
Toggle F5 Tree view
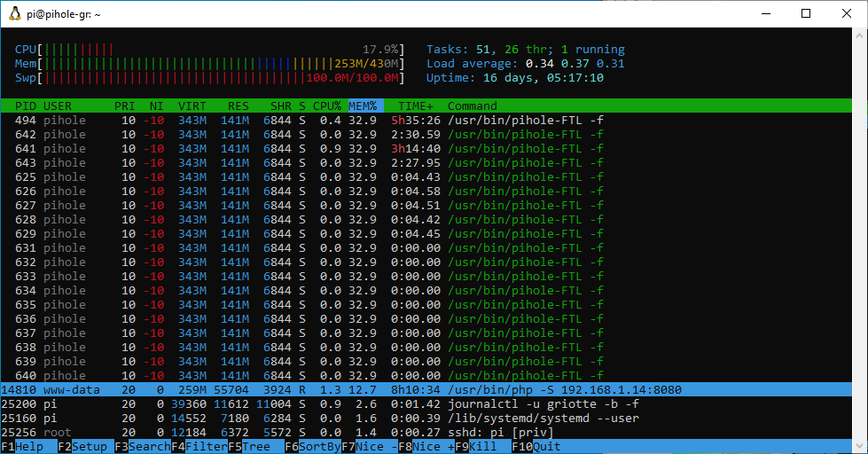click(x=255, y=447)
